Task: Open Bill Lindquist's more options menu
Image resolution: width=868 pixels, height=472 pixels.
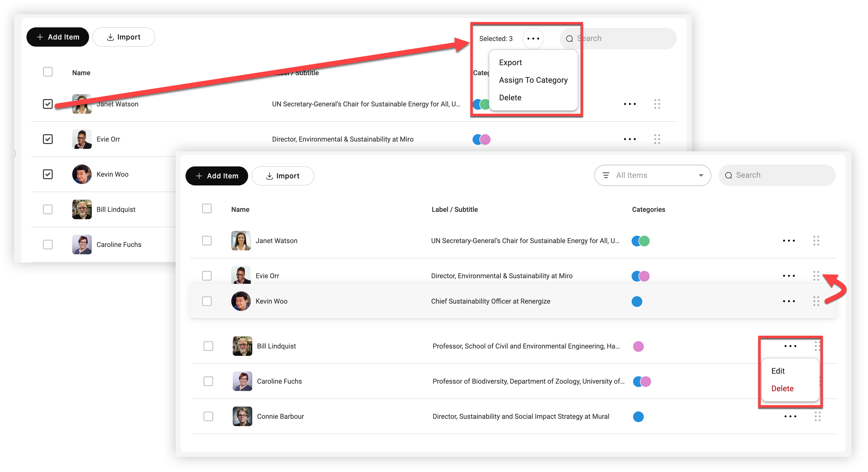Action: [790, 346]
